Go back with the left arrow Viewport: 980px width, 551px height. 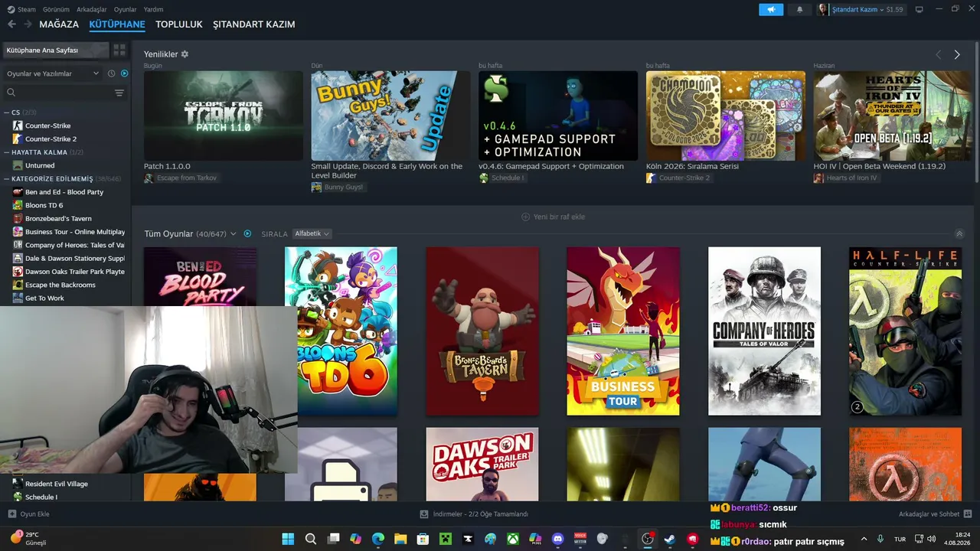click(x=11, y=24)
